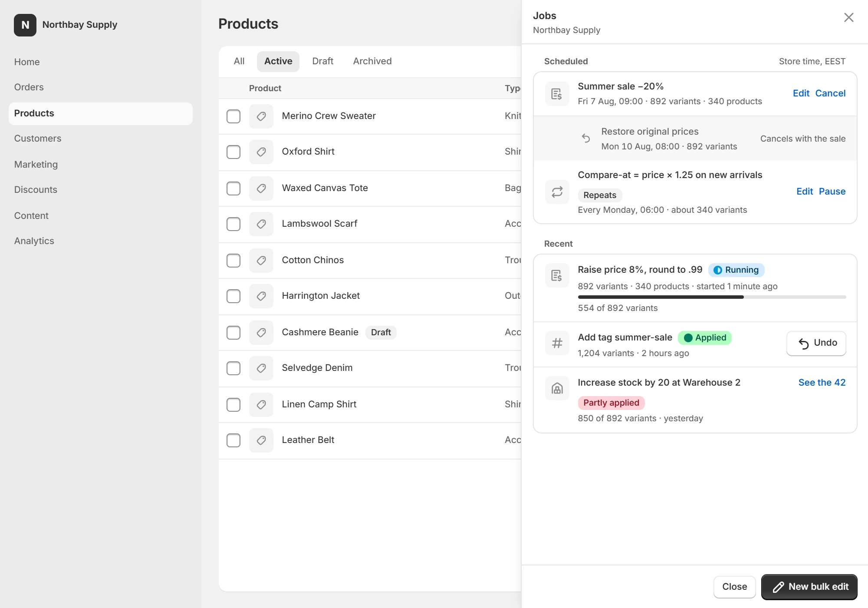Screen dimensions: 868x608
Task: Click the price list icon of Raise price job
Action: (x=557, y=275)
